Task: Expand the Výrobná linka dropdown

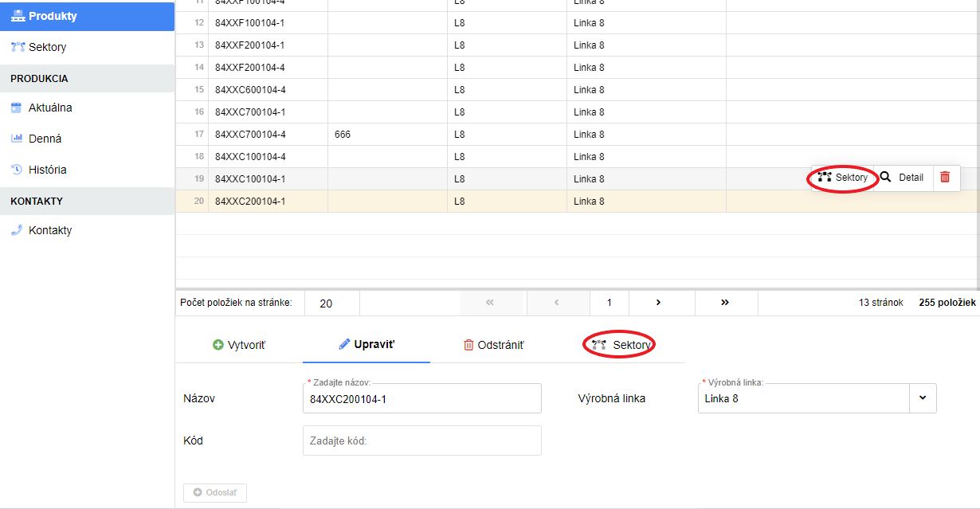Action: click(x=923, y=398)
